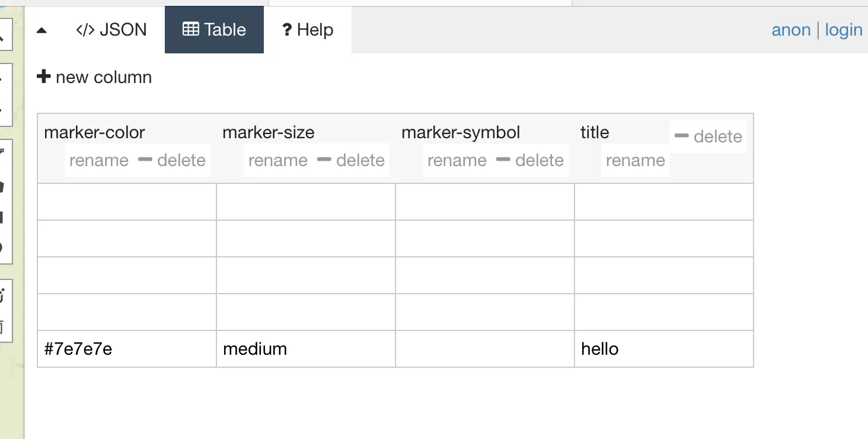Delete the title column
The image size is (868, 439).
709,136
